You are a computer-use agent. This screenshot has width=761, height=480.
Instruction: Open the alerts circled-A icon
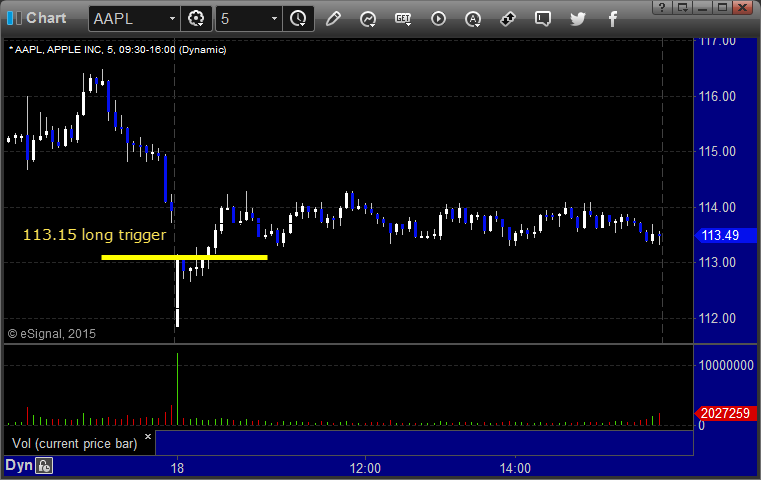point(473,19)
